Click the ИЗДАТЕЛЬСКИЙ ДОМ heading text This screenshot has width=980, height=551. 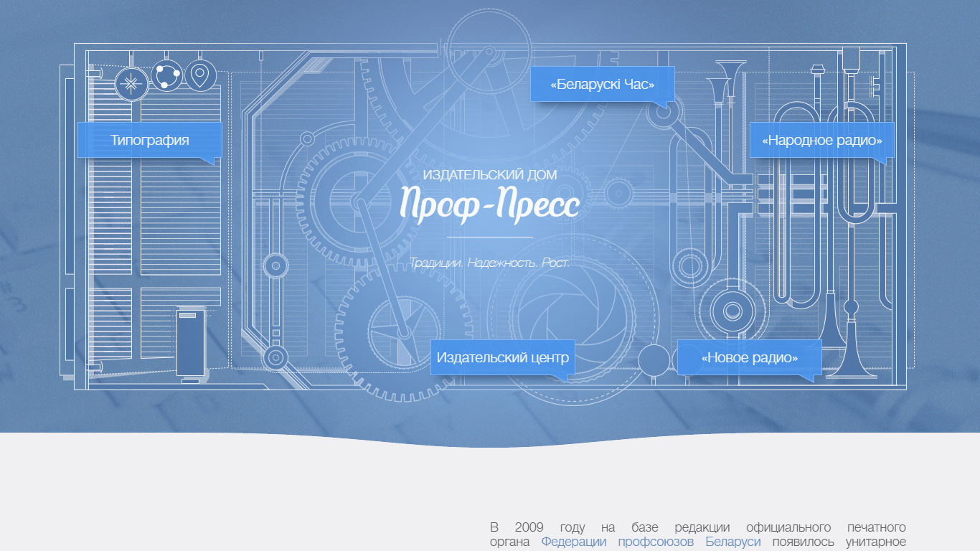(490, 175)
